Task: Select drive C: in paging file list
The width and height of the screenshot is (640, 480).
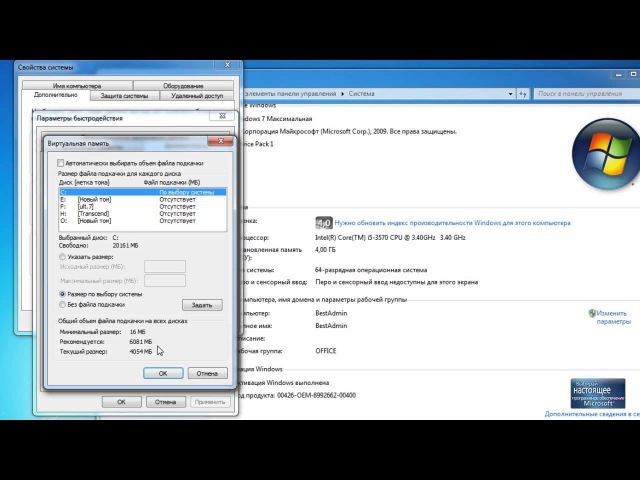Action: 142,192
